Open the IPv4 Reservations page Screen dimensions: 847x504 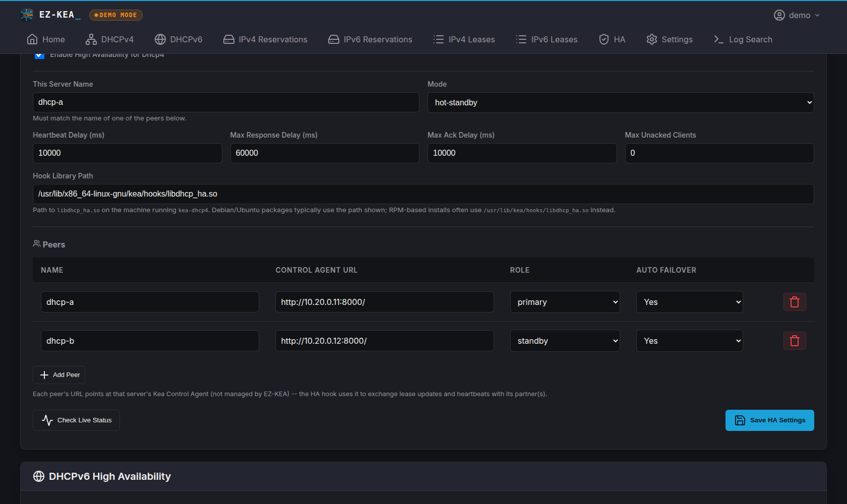coord(265,39)
